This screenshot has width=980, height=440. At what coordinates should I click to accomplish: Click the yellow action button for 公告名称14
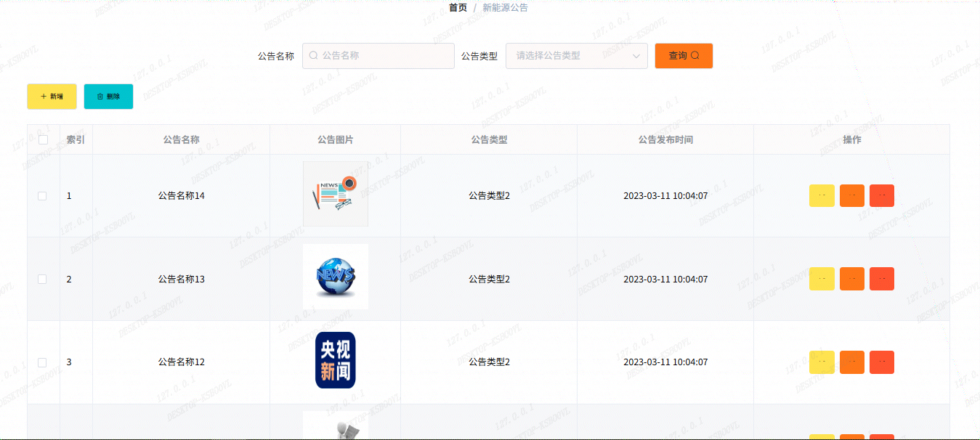click(822, 196)
